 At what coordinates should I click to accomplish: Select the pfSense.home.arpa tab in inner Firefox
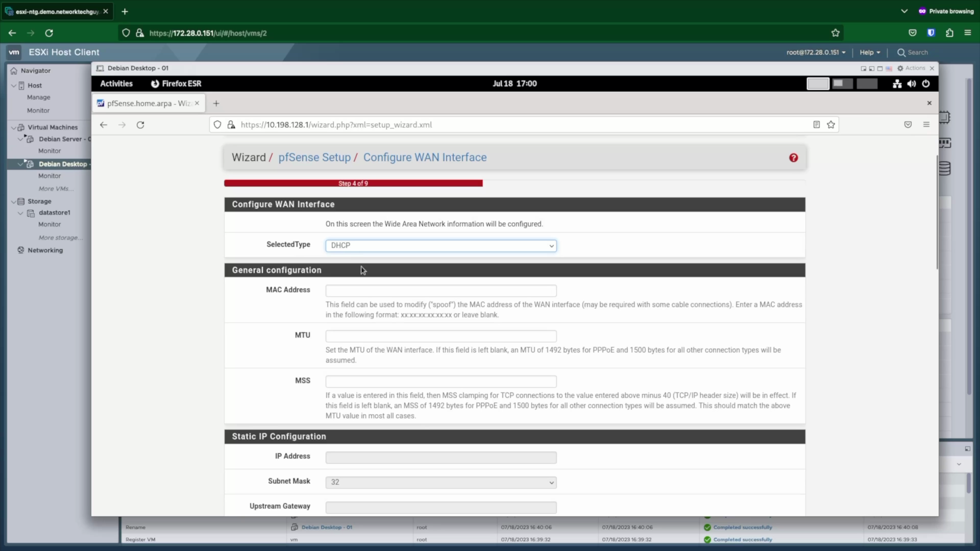point(149,103)
